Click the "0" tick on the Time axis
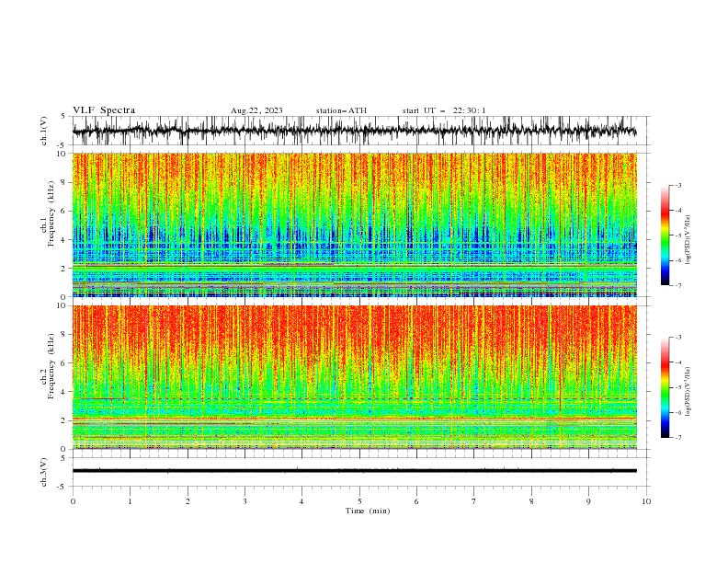Image resolution: width=728 pixels, height=563 pixels. coord(73,501)
